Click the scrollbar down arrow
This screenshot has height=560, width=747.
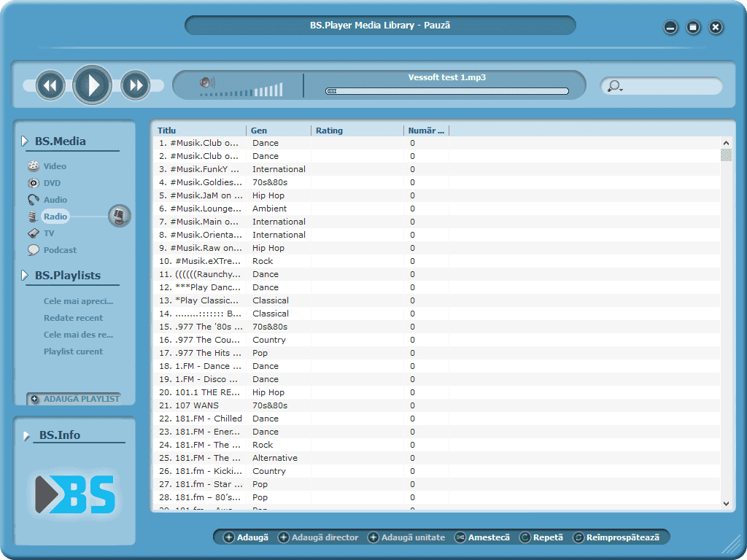(x=726, y=503)
